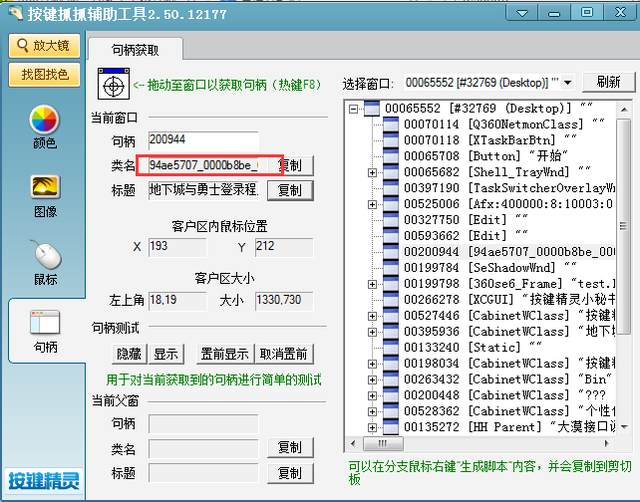The image size is (640, 502).
Task: Click the 取消置前 button
Action: (284, 354)
